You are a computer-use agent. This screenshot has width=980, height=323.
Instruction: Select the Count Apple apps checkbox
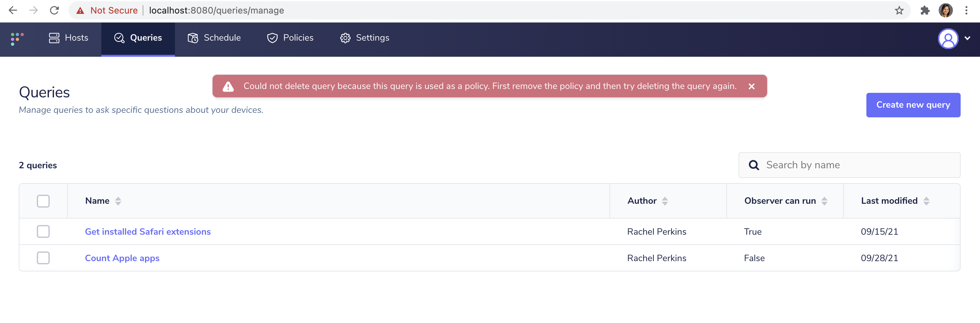pyautogui.click(x=43, y=258)
